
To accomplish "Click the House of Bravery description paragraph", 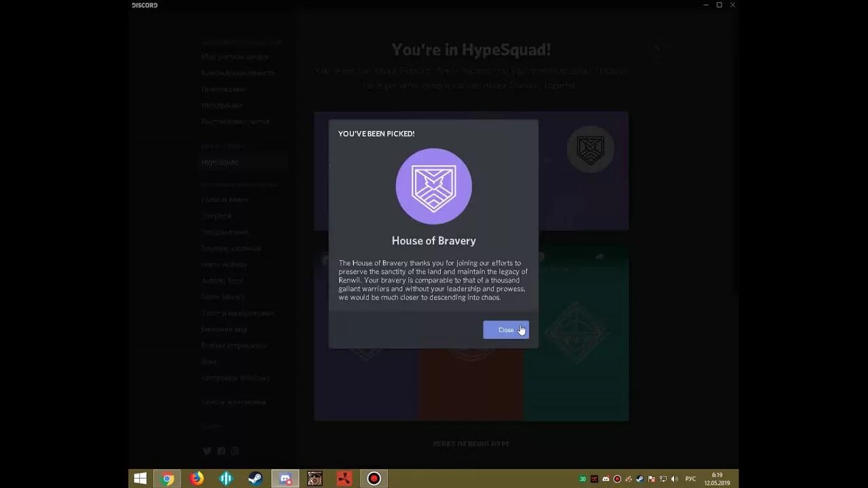I will 433,280.
